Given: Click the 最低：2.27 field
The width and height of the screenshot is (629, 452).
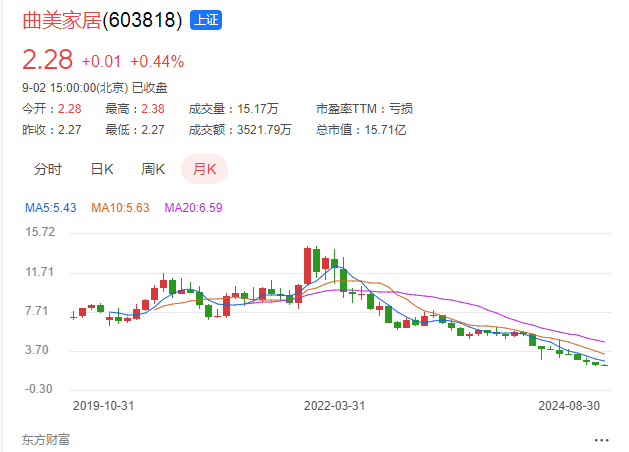Looking at the screenshot, I should click(135, 130).
